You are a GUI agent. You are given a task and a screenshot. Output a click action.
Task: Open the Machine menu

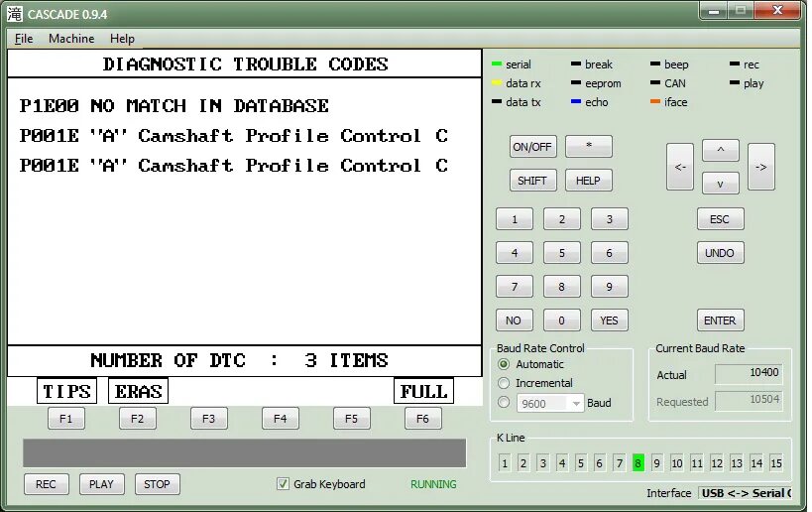[x=71, y=39]
